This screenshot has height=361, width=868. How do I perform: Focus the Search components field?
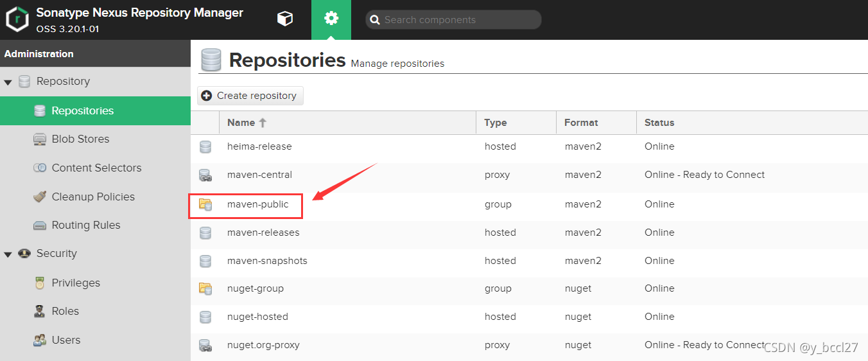tap(453, 20)
